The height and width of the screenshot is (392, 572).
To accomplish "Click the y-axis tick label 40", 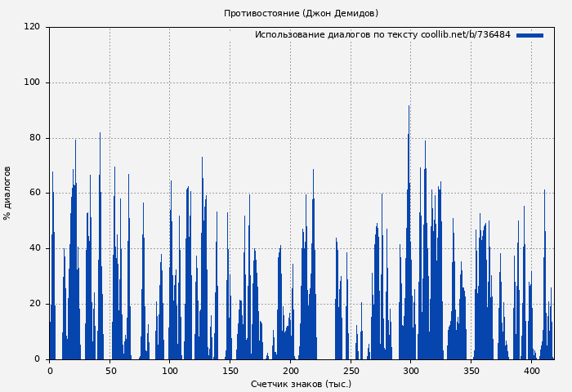I will 34,248.
